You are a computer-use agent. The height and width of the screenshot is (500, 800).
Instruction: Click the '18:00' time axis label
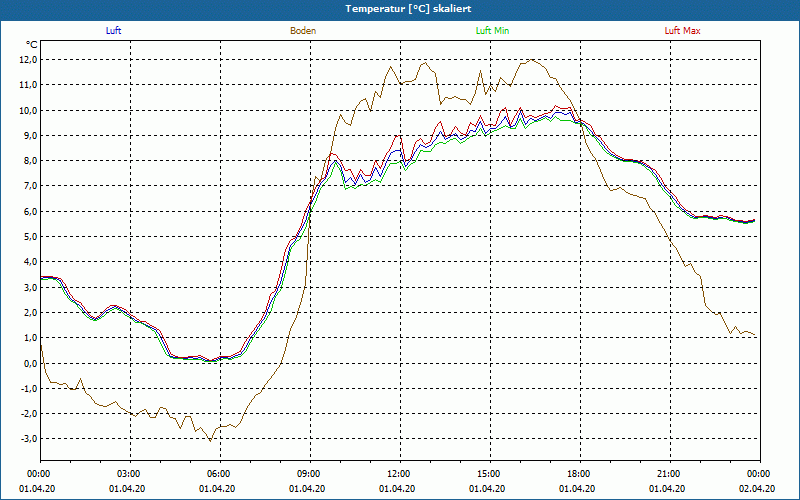point(580,474)
